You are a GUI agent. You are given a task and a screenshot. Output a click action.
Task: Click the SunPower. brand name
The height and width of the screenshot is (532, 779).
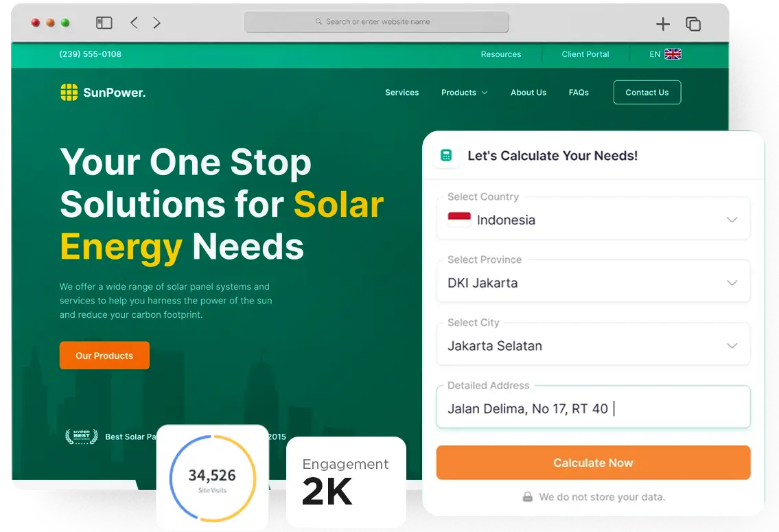pyautogui.click(x=114, y=93)
